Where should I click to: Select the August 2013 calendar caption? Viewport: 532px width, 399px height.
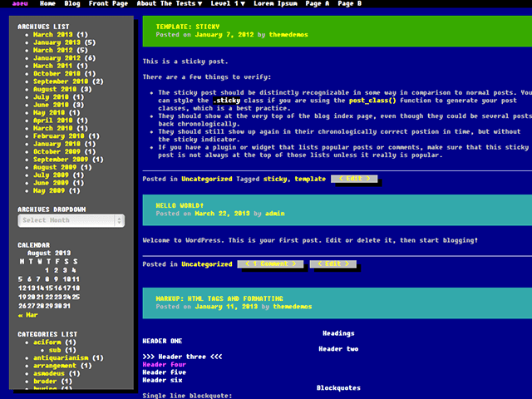49,253
